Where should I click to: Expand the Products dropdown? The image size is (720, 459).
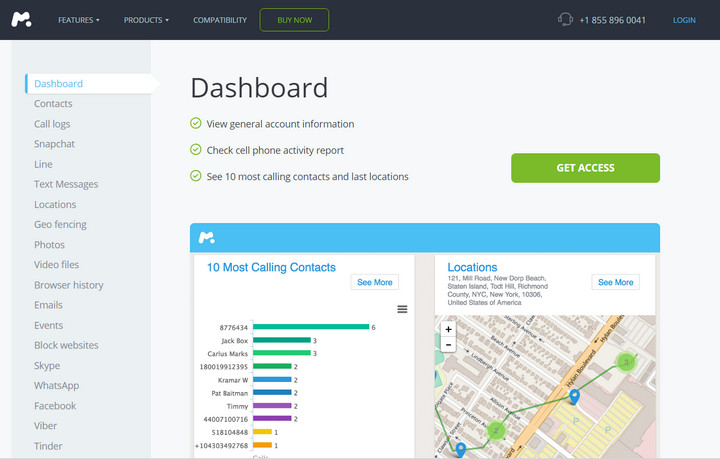click(146, 20)
